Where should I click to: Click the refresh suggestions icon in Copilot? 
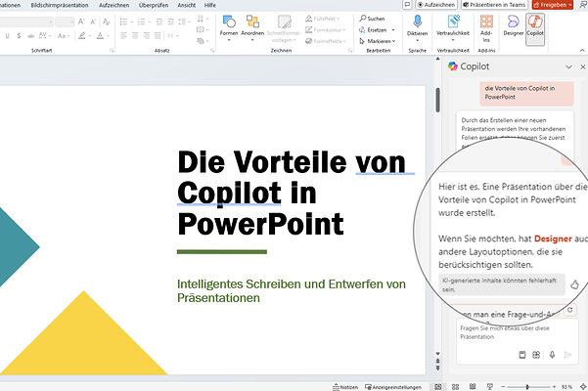point(570,310)
